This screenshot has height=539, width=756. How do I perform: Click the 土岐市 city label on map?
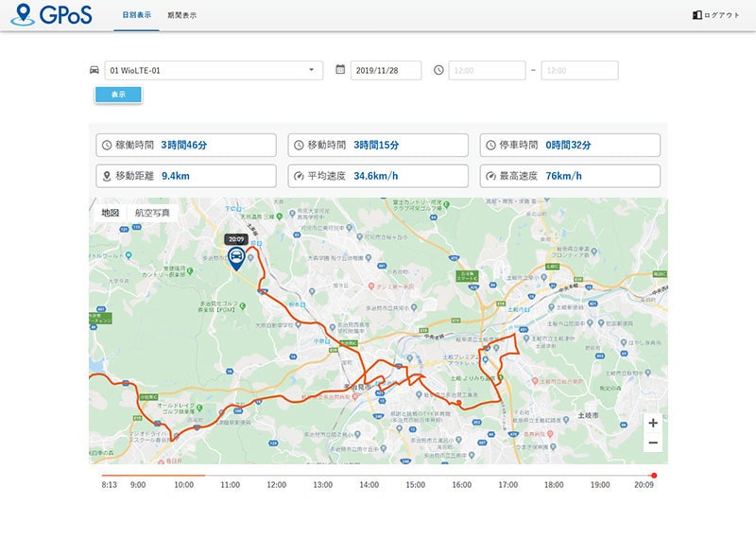[x=588, y=415]
